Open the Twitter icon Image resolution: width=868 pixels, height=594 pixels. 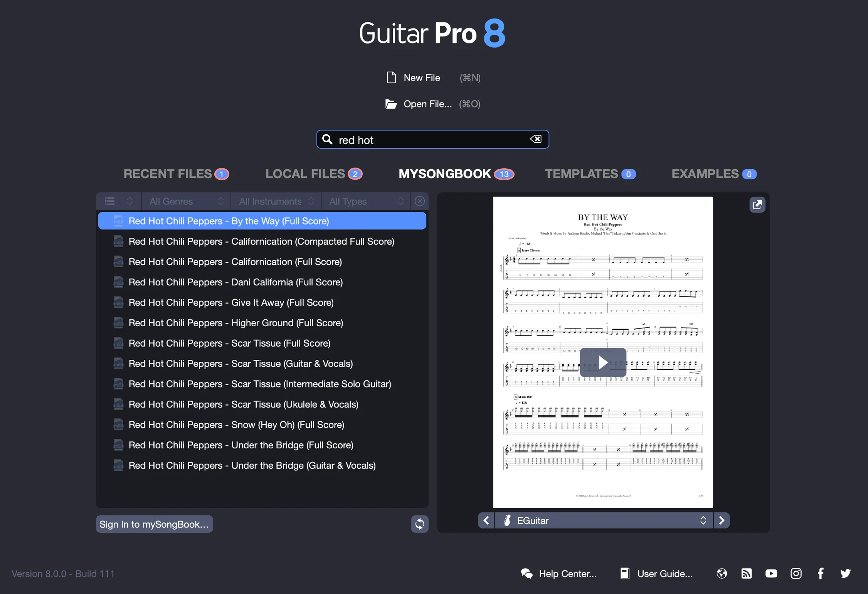pos(845,574)
